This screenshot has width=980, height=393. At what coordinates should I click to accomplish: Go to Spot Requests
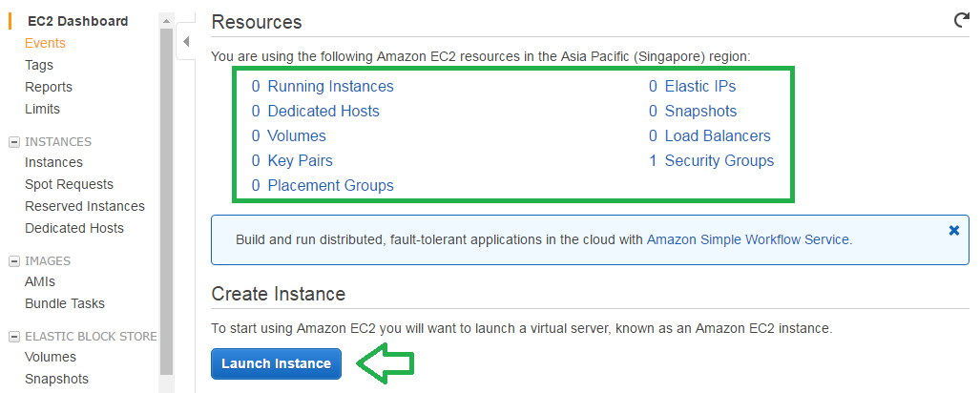[x=69, y=184]
